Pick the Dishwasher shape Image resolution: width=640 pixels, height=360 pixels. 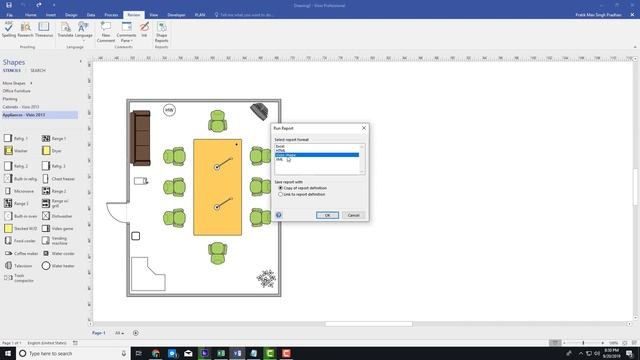(57, 216)
